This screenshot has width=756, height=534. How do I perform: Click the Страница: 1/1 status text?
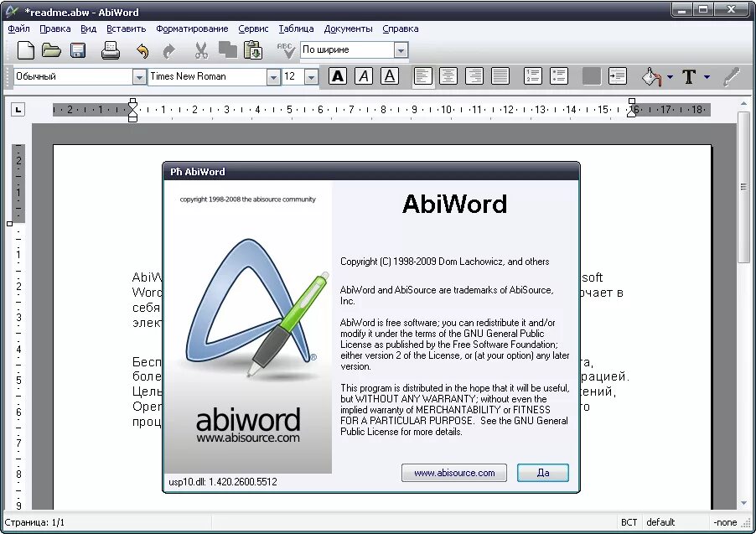click(34, 522)
